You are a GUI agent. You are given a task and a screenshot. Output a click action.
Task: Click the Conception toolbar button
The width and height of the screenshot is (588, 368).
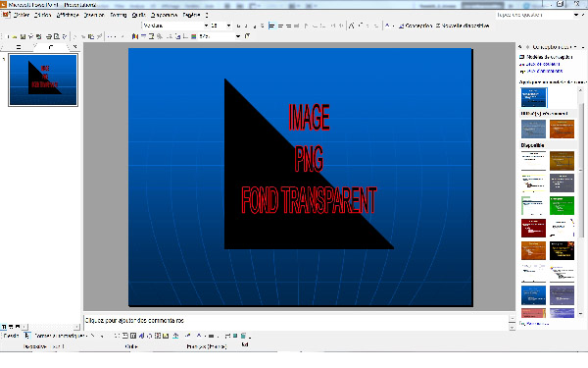pos(416,26)
